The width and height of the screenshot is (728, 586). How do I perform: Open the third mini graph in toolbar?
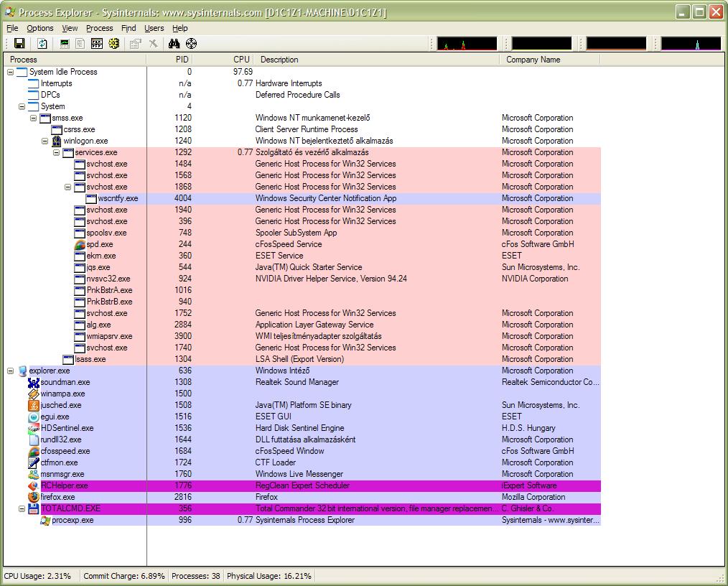(616, 44)
